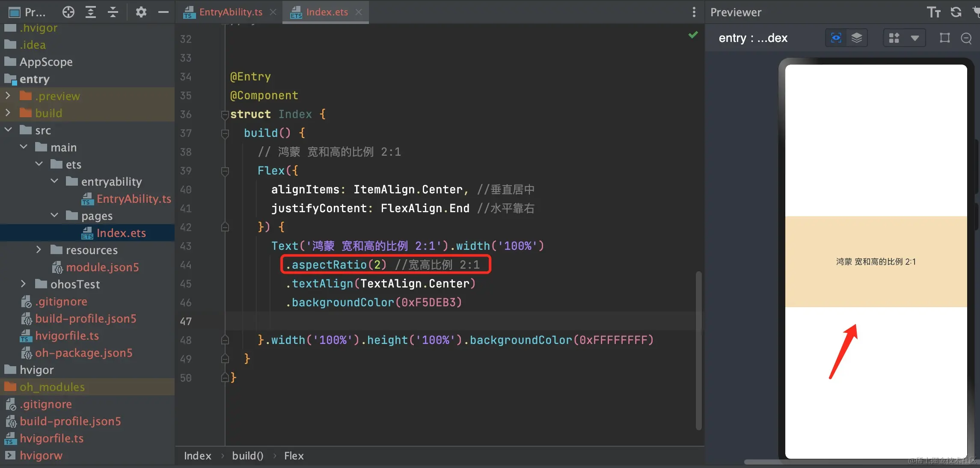The width and height of the screenshot is (980, 468).
Task: Click the Collapse All project tree icon
Action: [113, 12]
